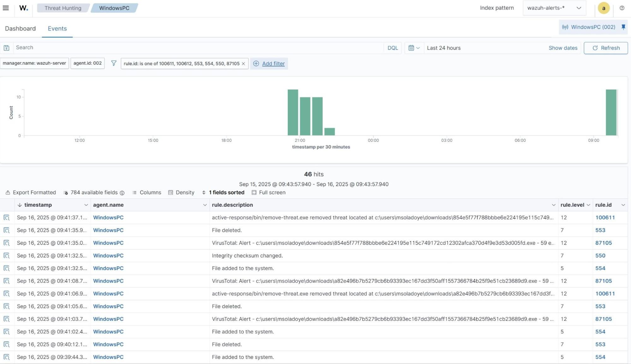
Task: Toggle the DQL query language switch
Action: tap(393, 48)
